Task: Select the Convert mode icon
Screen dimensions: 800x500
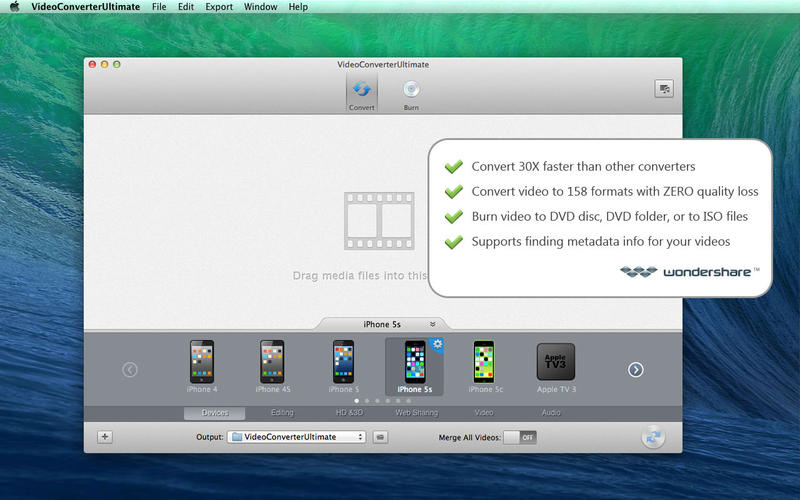Action: click(x=362, y=94)
